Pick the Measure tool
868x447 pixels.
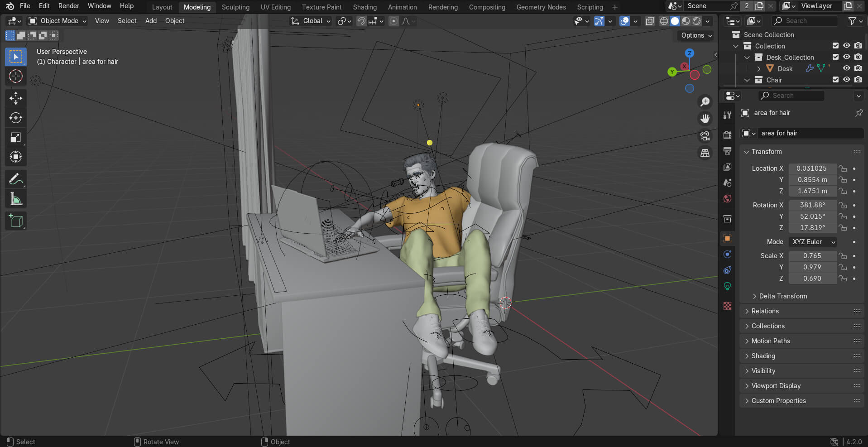[16, 199]
